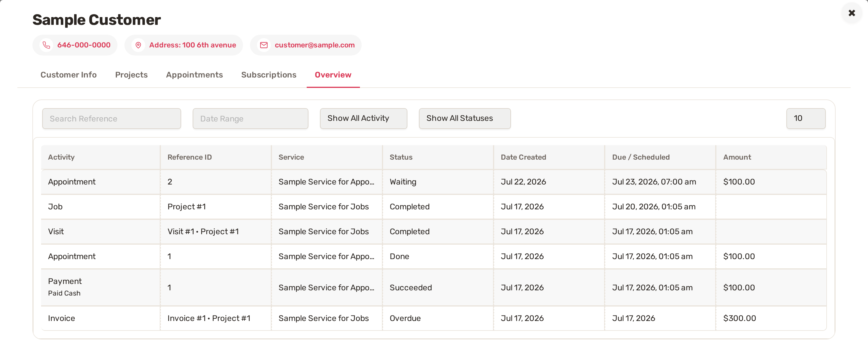Click the Service column header
The image size is (868, 347).
pos(327,157)
